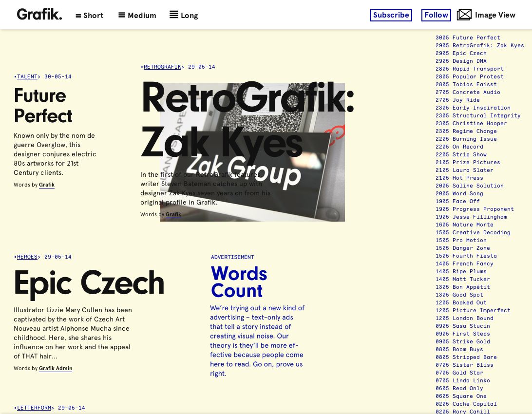Image resolution: width=532 pixels, height=414 pixels.
Task: Open 1305 Bon Appétit in sidebar
Action: click(463, 287)
